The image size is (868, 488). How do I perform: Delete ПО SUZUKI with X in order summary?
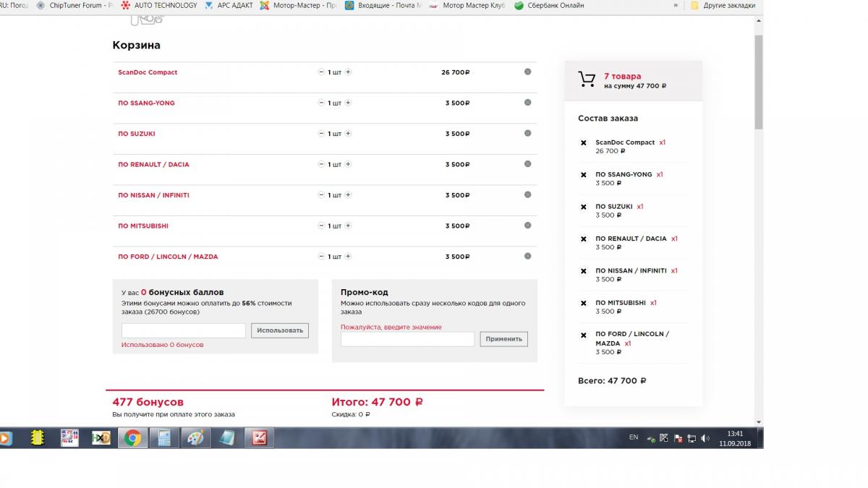tap(584, 207)
